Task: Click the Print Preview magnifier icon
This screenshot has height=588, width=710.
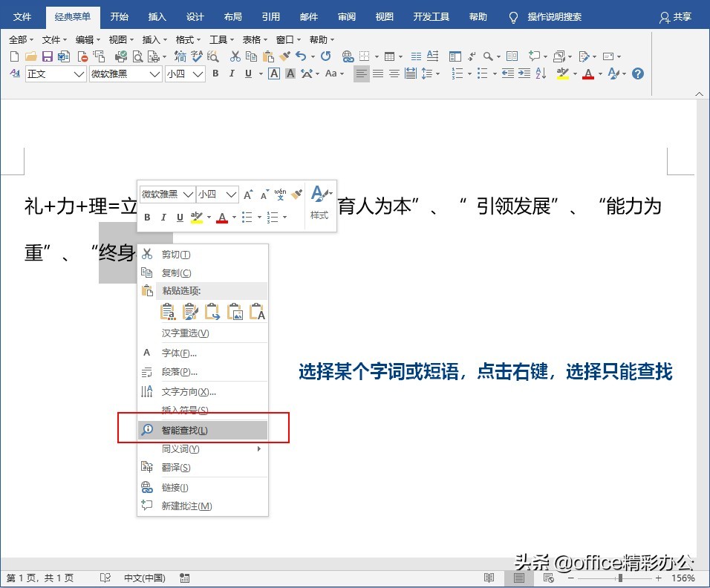Action: pyautogui.click(x=137, y=56)
